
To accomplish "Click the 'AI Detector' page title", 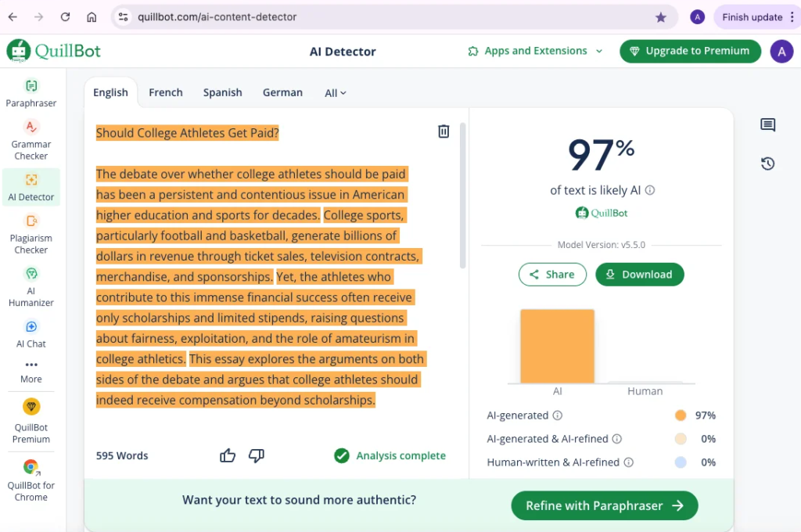I will [x=343, y=51].
